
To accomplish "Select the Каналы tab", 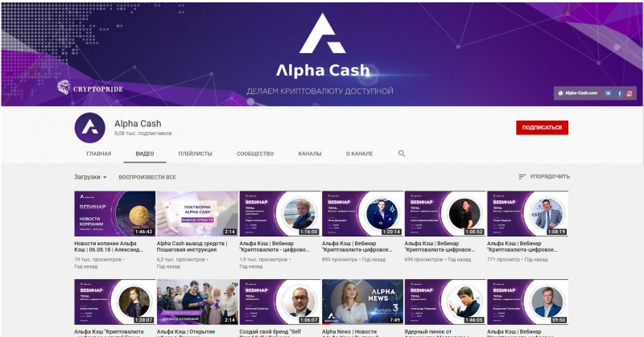I will tap(310, 154).
